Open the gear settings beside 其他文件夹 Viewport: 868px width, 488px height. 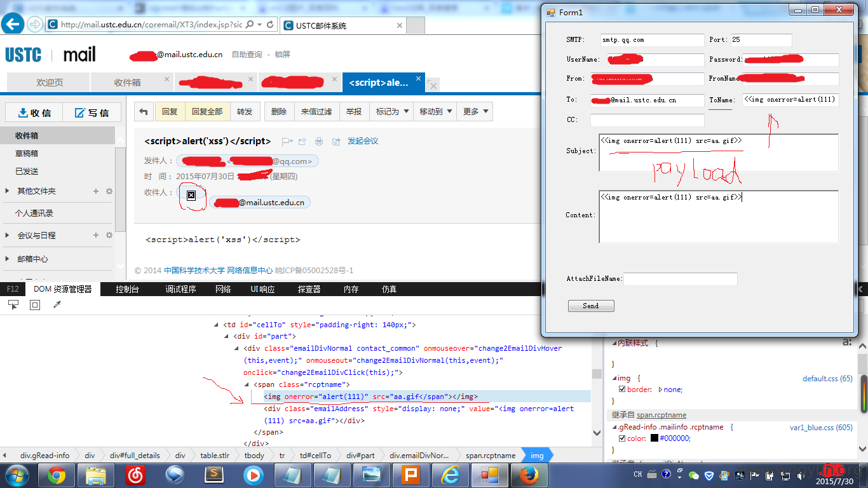(109, 191)
